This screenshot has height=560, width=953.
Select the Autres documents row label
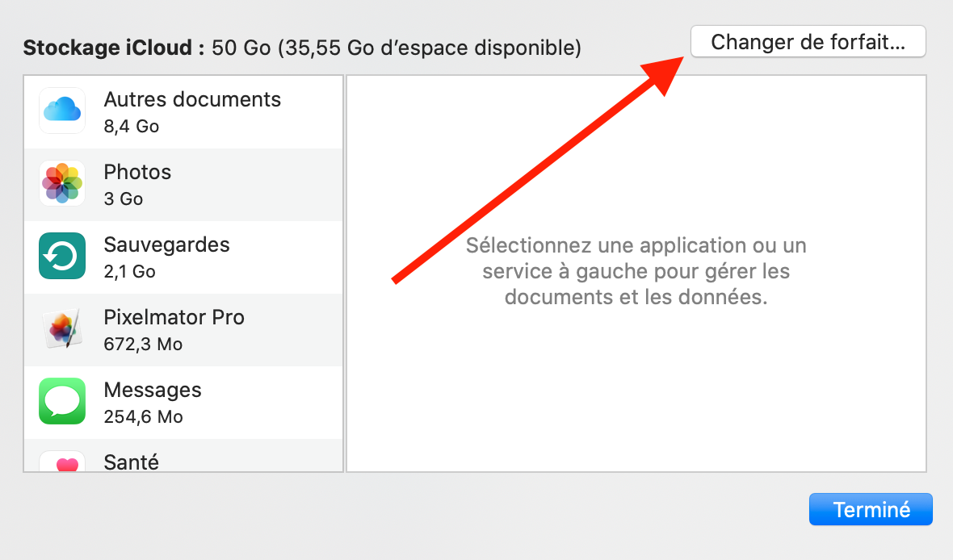192,99
